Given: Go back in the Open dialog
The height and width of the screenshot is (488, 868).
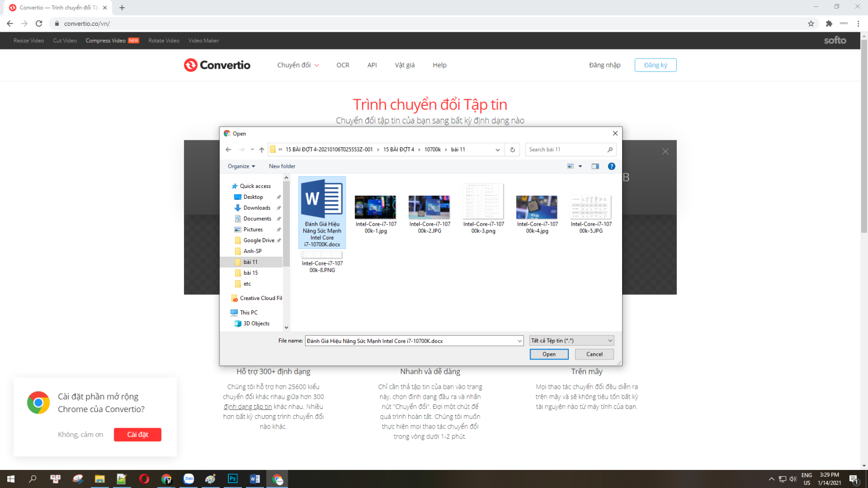Looking at the screenshot, I should click(228, 150).
